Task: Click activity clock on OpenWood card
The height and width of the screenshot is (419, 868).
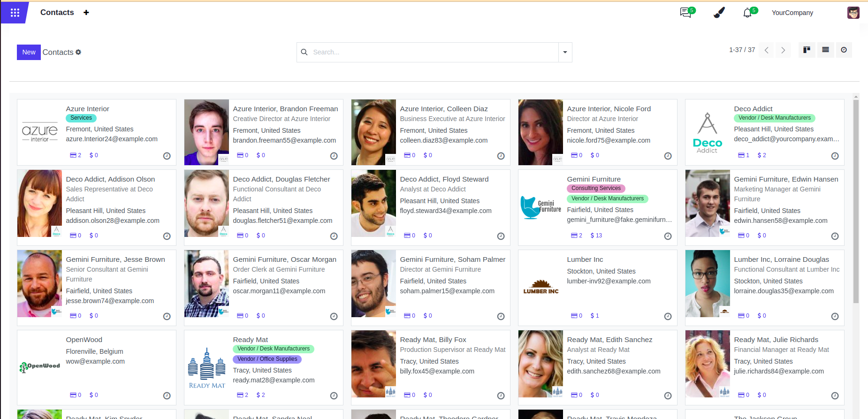Action: [x=167, y=396]
